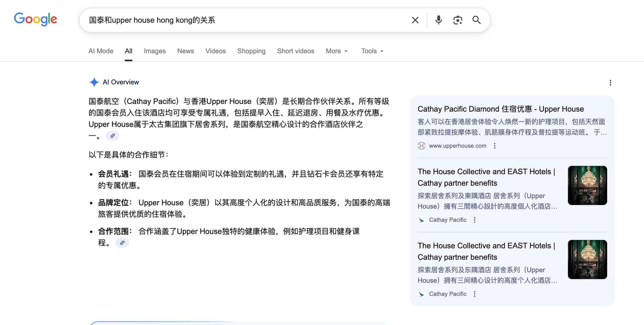Open AI Overview three-dot options menu
The image size is (644, 325).
tap(610, 83)
